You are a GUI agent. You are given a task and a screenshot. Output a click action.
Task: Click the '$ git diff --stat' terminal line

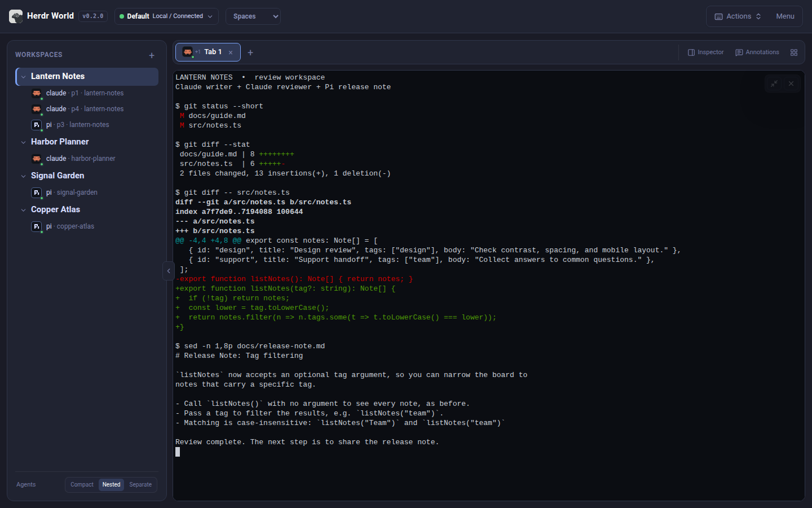[213, 144]
